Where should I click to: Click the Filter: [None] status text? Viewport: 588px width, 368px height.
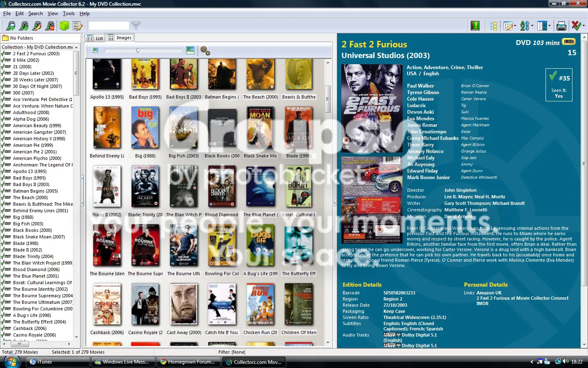(x=232, y=352)
